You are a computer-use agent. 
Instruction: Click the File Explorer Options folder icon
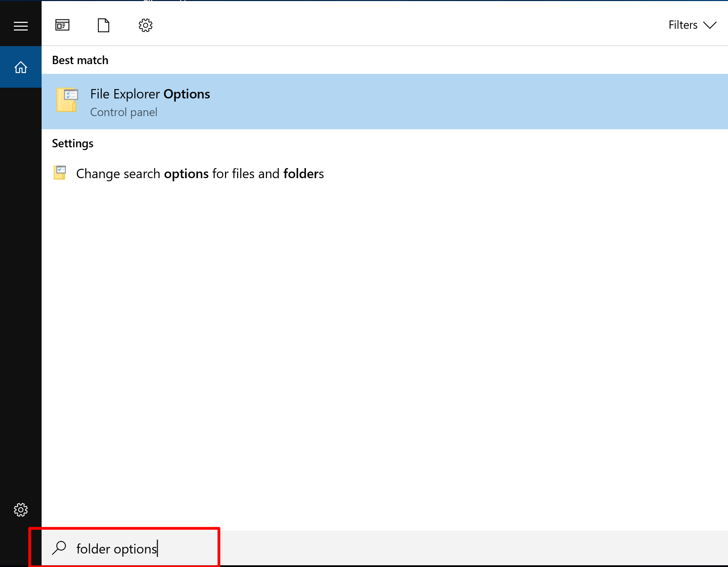67,100
